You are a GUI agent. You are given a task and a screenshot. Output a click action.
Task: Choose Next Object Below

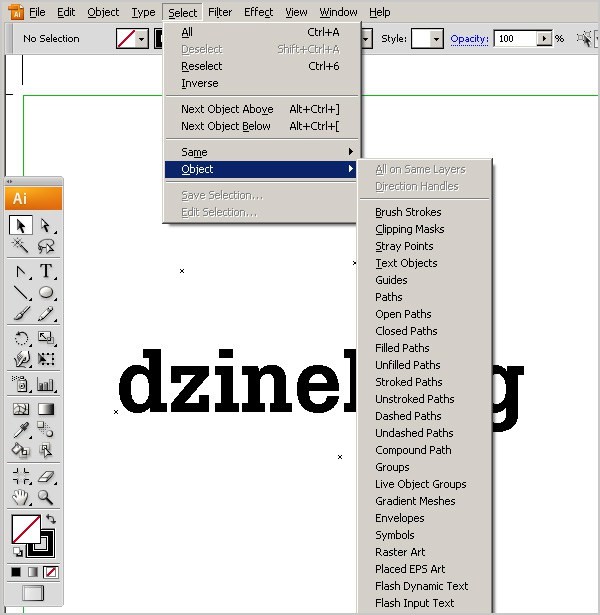point(260,126)
